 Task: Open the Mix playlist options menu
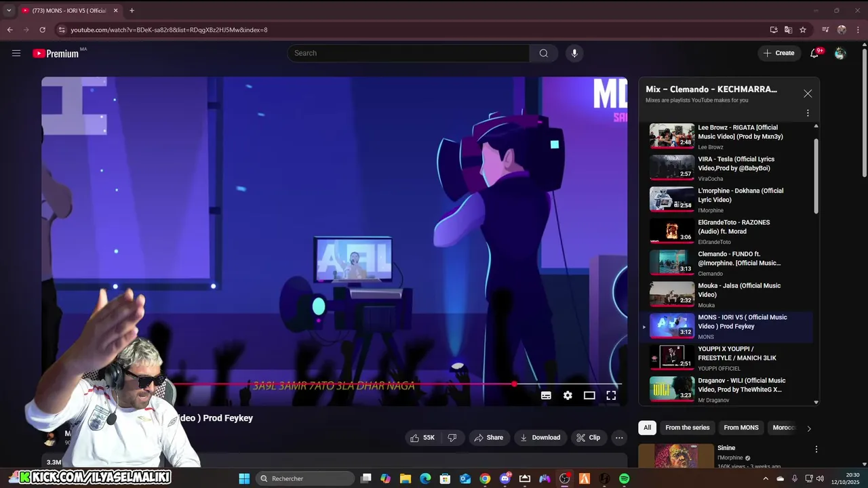coord(808,113)
